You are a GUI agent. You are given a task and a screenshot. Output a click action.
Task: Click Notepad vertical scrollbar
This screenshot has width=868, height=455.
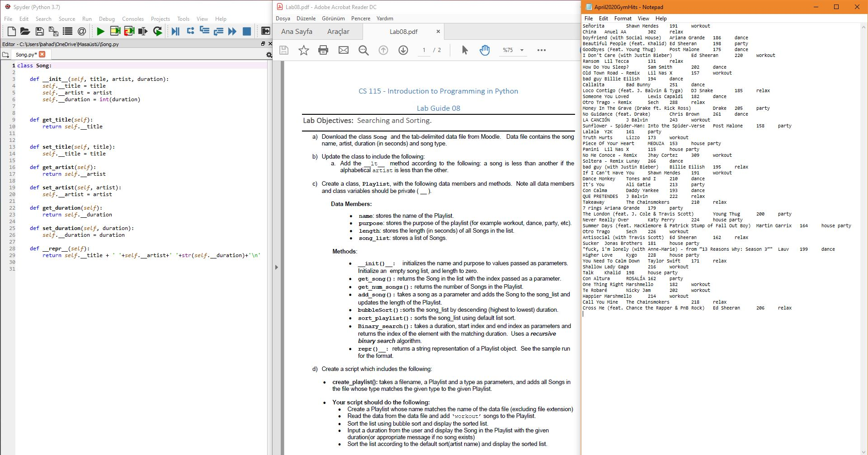tap(863, 239)
